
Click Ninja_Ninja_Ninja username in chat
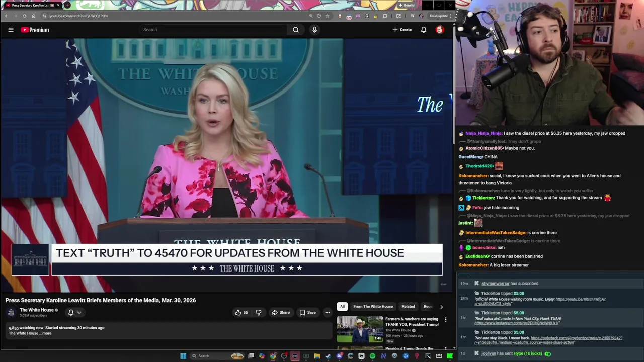coord(484,133)
